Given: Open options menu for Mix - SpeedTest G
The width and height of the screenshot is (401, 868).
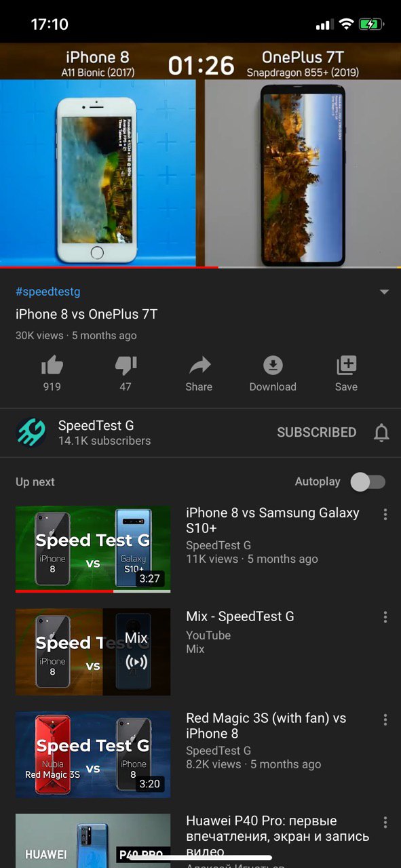Looking at the screenshot, I should [x=385, y=617].
